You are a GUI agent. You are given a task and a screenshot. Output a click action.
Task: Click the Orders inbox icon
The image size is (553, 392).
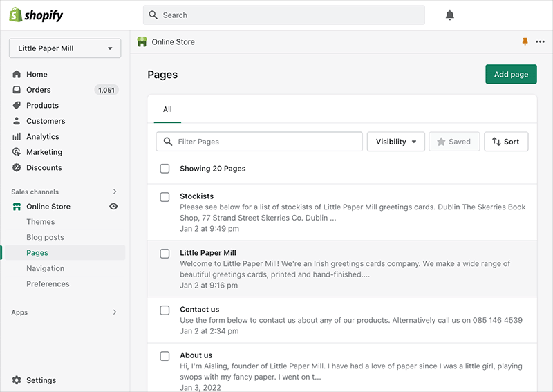[x=17, y=90]
